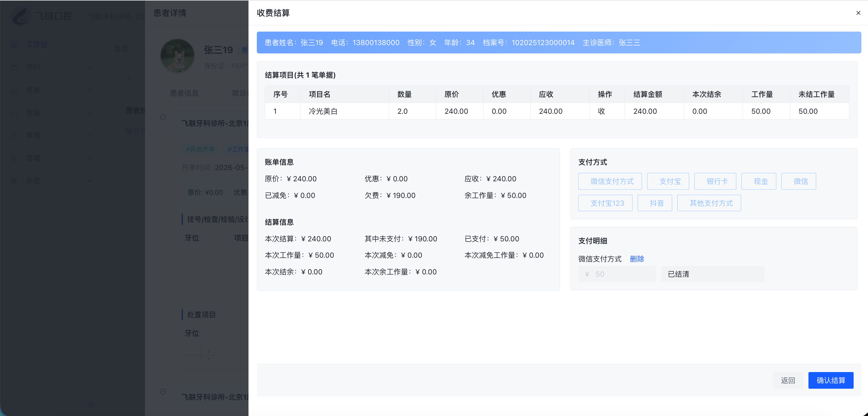Click 本次工作量 ¥ 50.00 value
868x416 pixels.
click(x=299, y=255)
